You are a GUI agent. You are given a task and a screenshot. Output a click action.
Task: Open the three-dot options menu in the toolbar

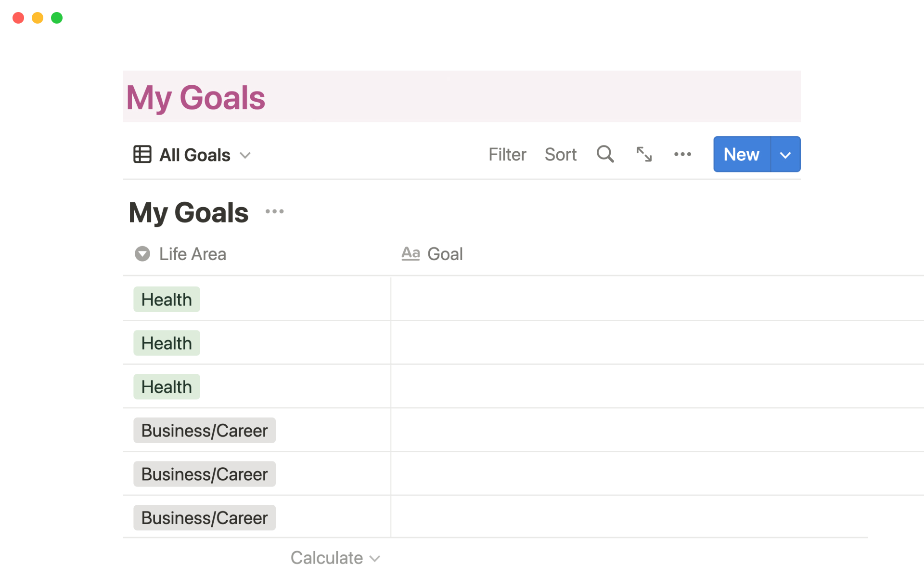click(682, 154)
